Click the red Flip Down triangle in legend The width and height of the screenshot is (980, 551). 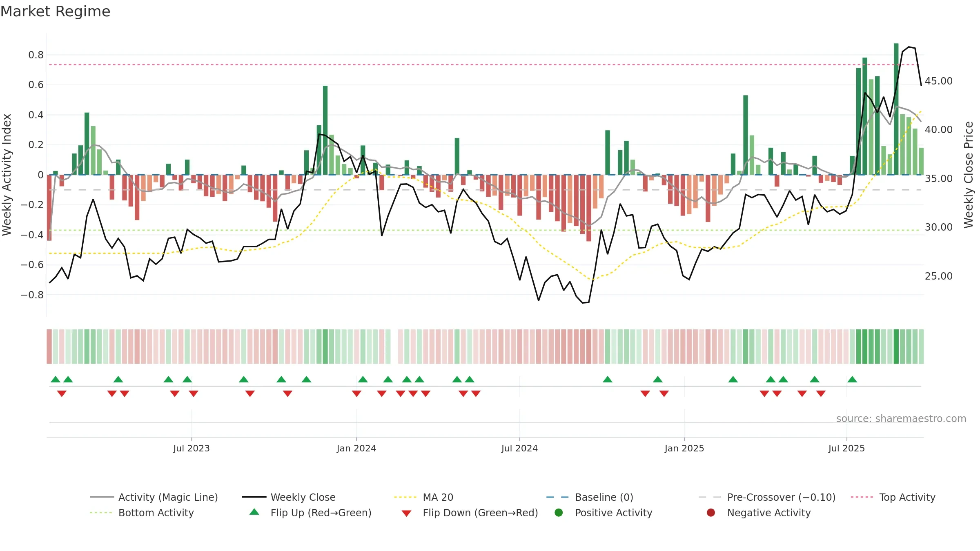[x=406, y=513]
